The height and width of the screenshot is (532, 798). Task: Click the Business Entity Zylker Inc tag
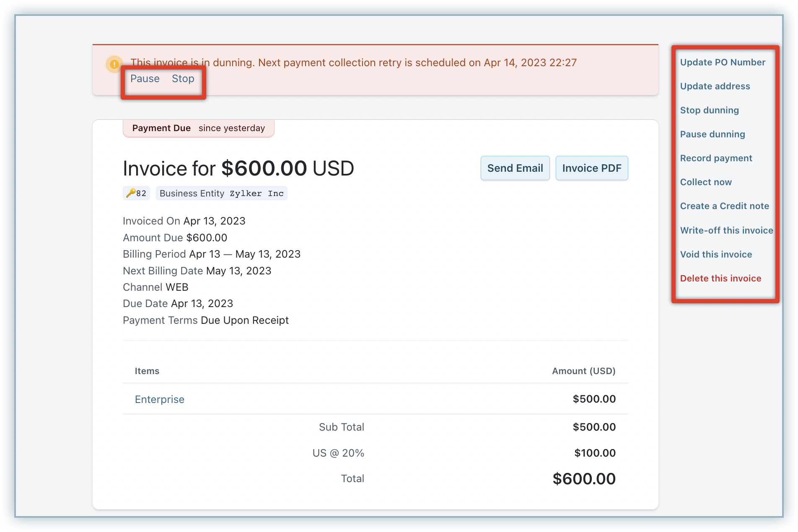tap(221, 193)
